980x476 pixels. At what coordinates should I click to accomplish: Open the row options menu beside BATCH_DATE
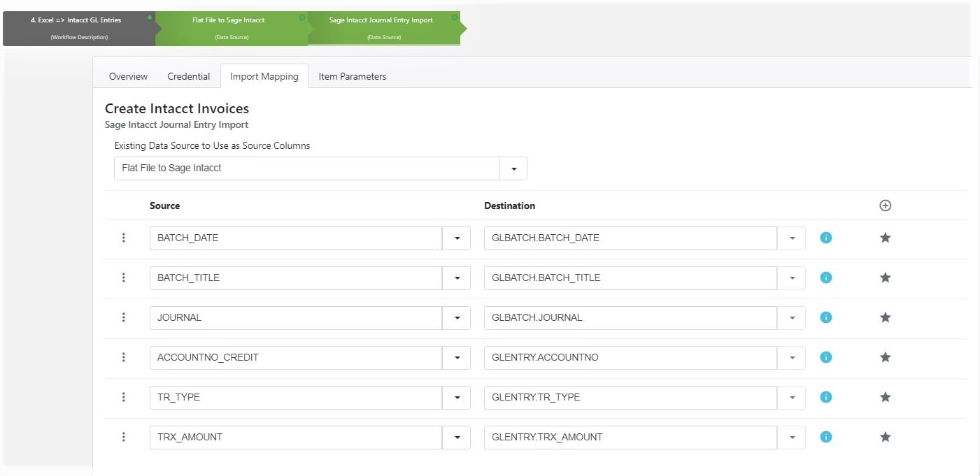(124, 238)
